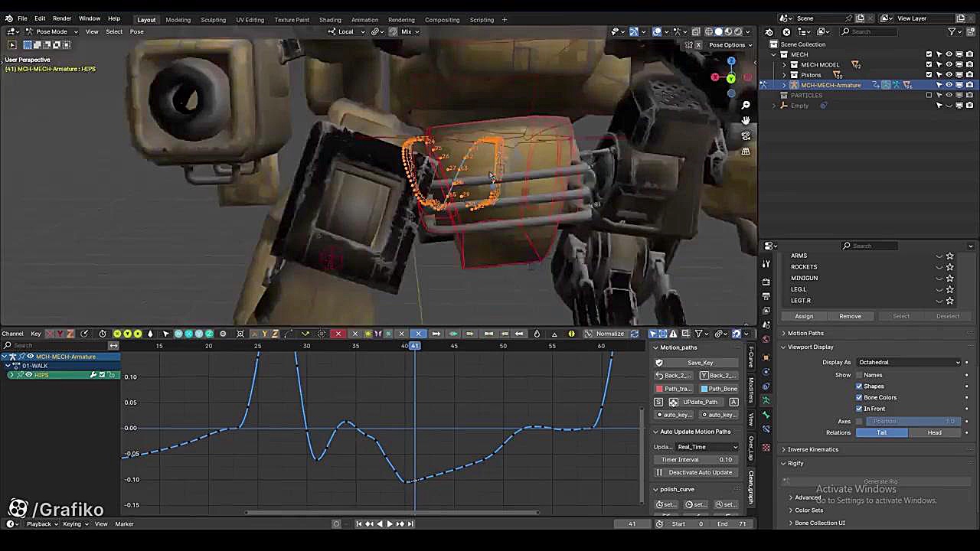This screenshot has height=551, width=980.
Task: Enable the Axes checkbox
Action: pos(859,422)
